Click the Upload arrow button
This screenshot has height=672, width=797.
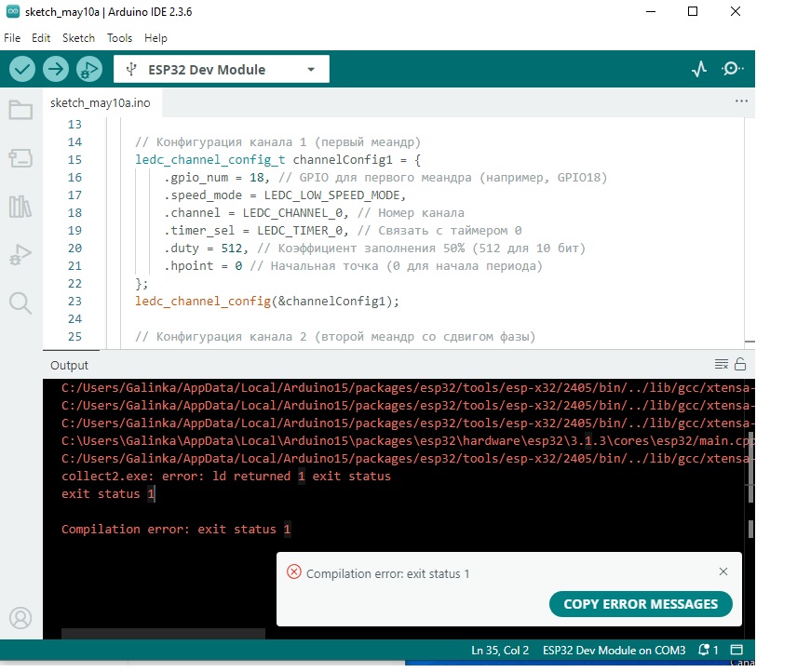point(56,69)
